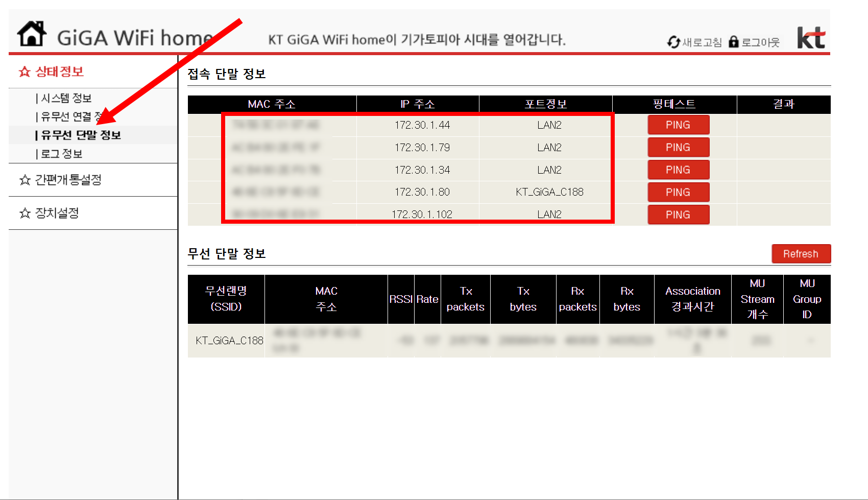Open the 상태정보 menu

(x=59, y=72)
